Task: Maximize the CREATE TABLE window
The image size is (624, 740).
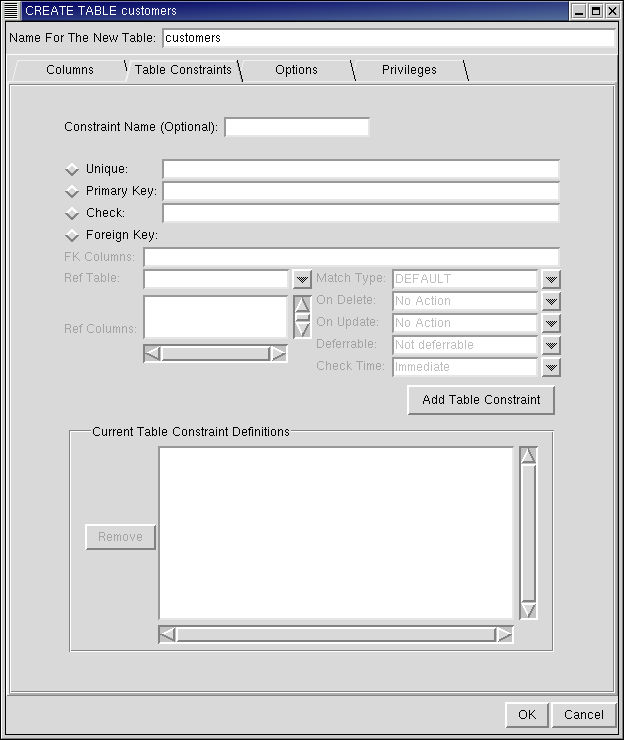Action: [596, 11]
